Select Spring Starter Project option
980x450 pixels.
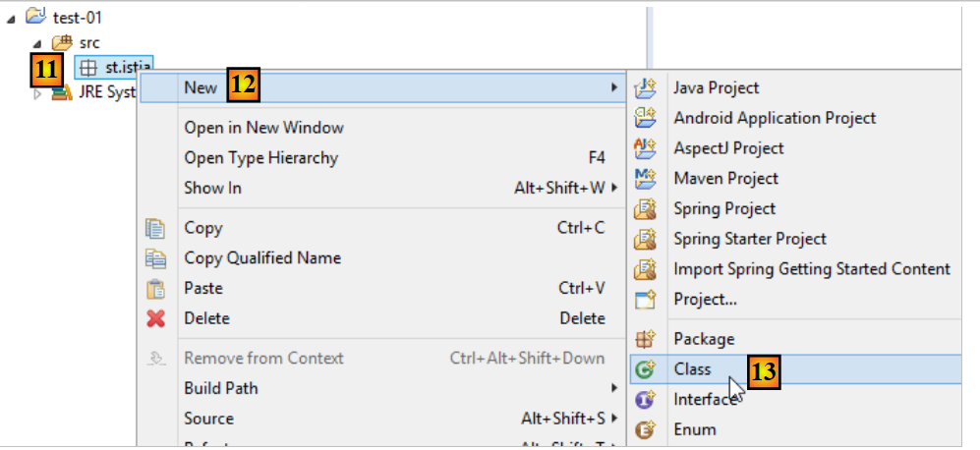(x=749, y=239)
